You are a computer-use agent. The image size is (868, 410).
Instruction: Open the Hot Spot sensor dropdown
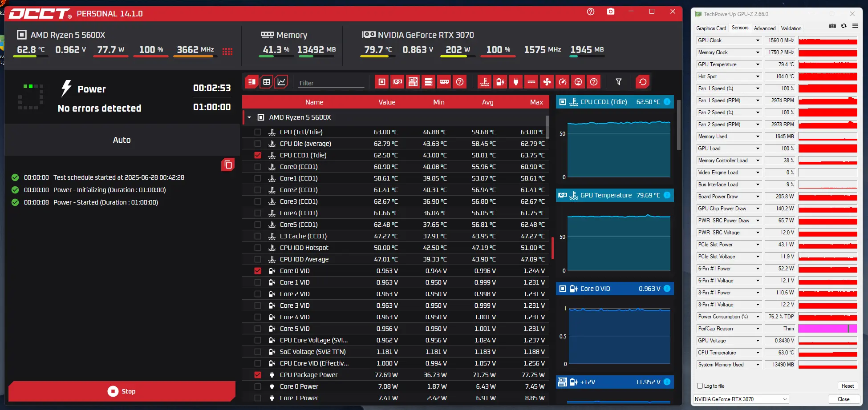coord(758,76)
